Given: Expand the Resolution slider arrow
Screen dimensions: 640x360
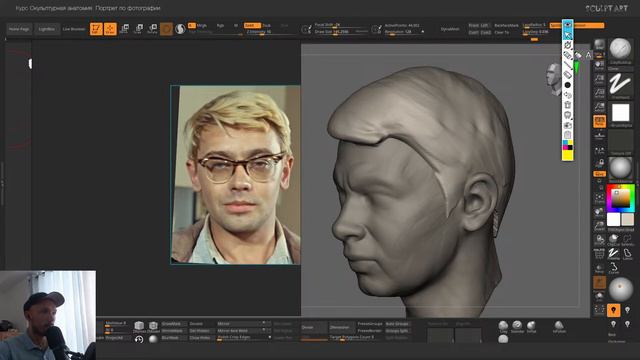Looking at the screenshot, I should point(423,32).
